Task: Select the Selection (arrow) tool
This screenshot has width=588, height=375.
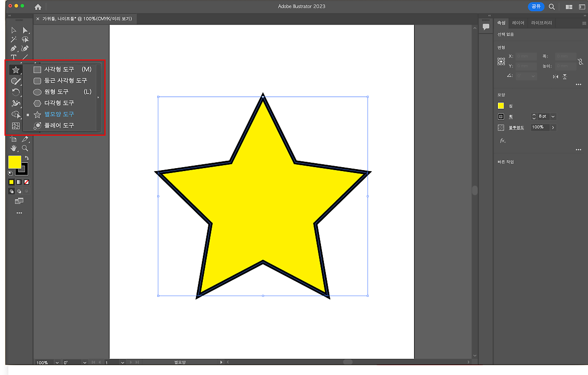Action: pos(14,30)
